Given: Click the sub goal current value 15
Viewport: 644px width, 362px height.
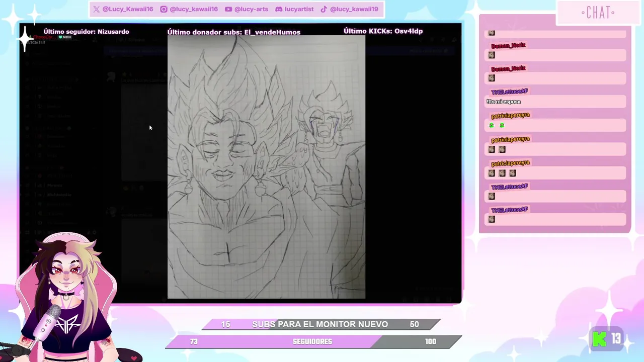Looking at the screenshot, I should coord(225,324).
